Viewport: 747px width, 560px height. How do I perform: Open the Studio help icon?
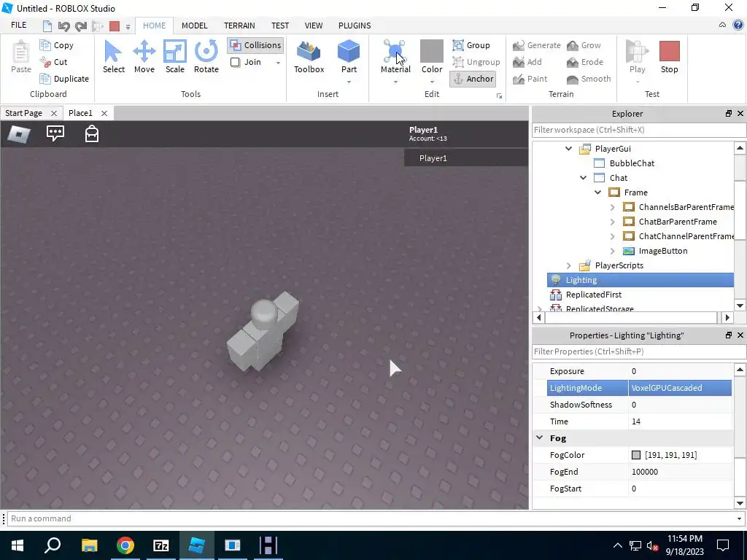(x=738, y=26)
